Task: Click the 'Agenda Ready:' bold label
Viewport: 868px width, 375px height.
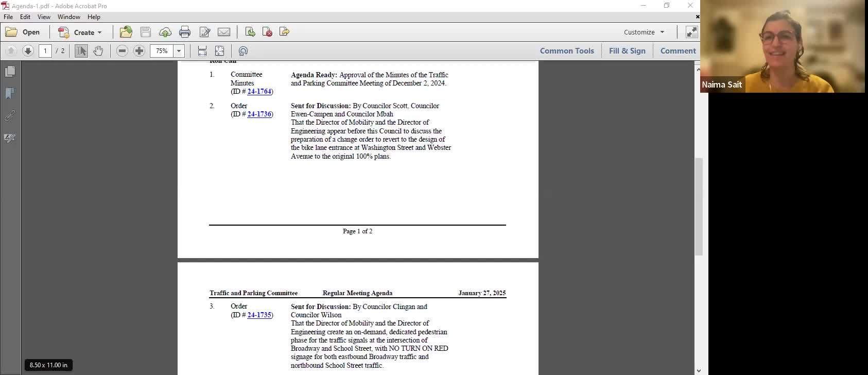Action: [314, 75]
